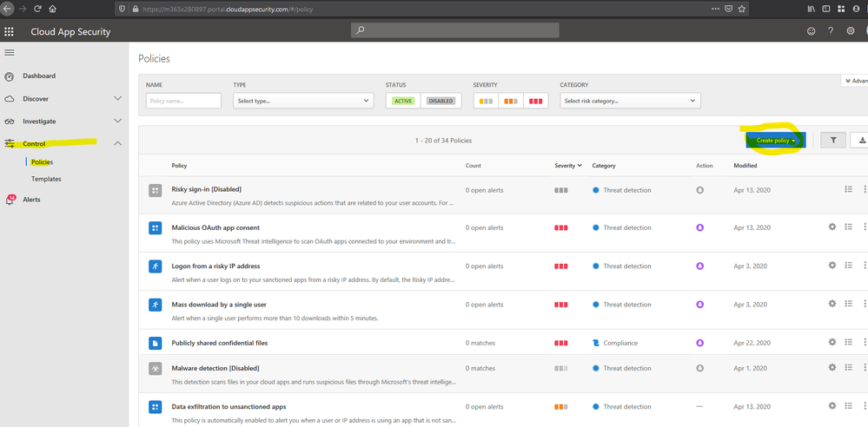Open settings gear for Malicious OAuth app consent
868x427 pixels.
click(832, 227)
